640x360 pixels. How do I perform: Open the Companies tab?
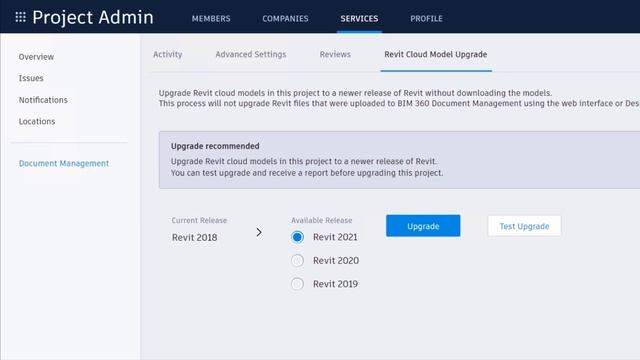285,18
